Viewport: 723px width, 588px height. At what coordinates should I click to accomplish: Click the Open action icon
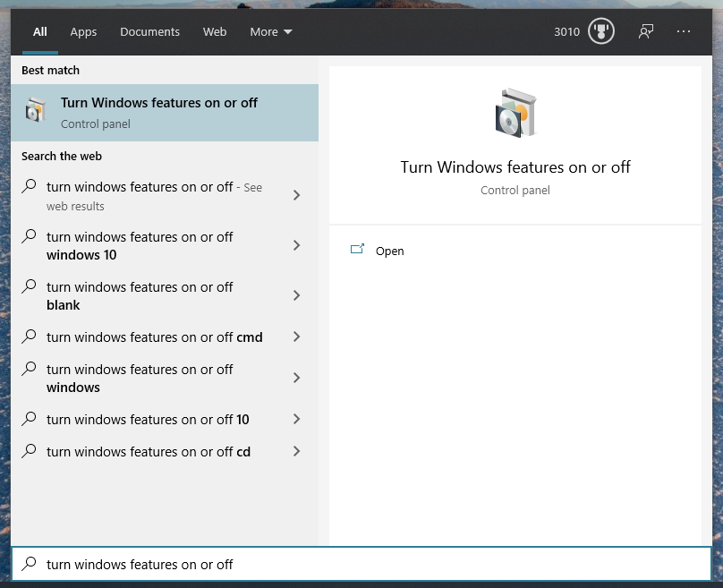click(x=357, y=249)
